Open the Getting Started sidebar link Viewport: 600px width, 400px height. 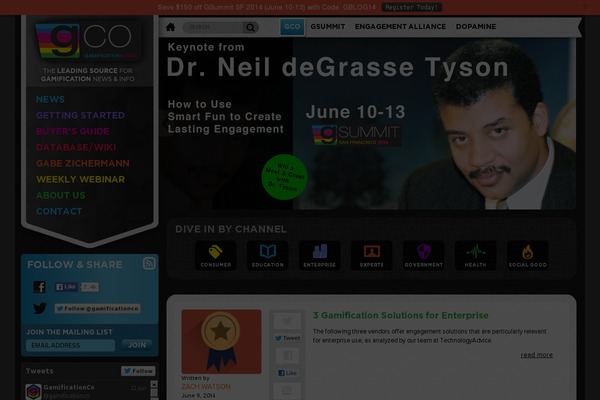(80, 116)
